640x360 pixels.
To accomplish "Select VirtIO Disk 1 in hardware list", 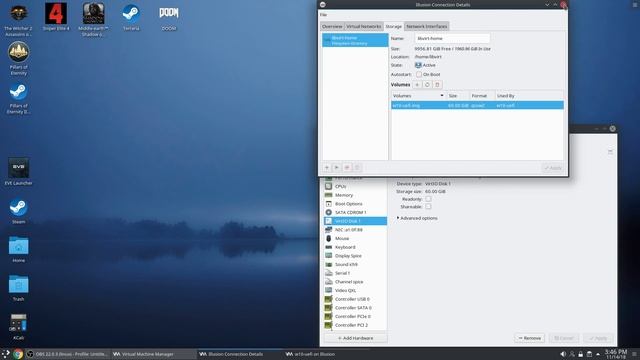I will point(355,221).
